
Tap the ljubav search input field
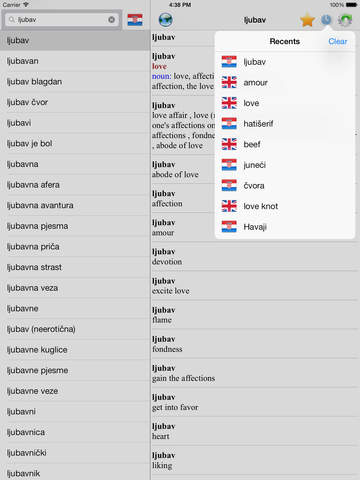point(63,20)
